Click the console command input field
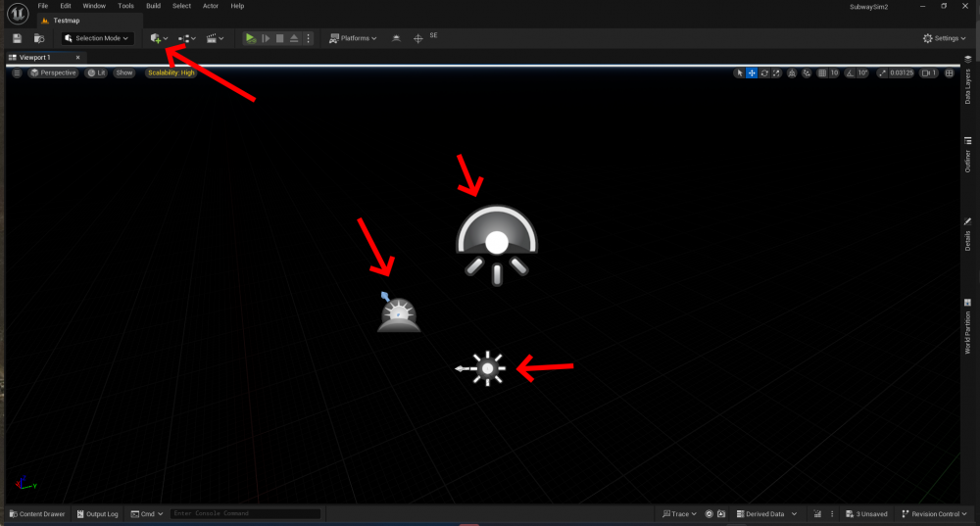Screen dimensions: 980x526 click(244, 513)
